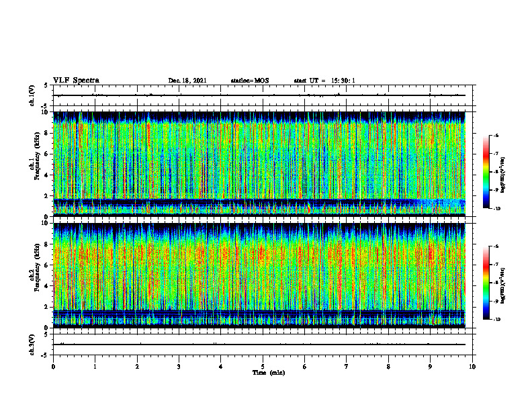The height and width of the screenshot is (411, 532).
Task: Click the time axis tick label "6"
Action: click(305, 367)
